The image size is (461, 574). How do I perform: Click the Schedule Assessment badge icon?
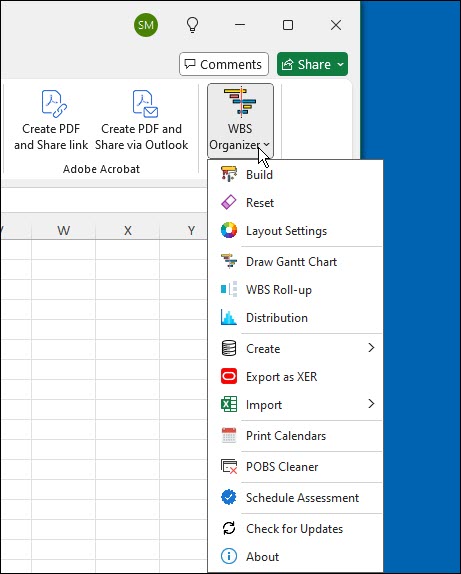[x=229, y=497]
